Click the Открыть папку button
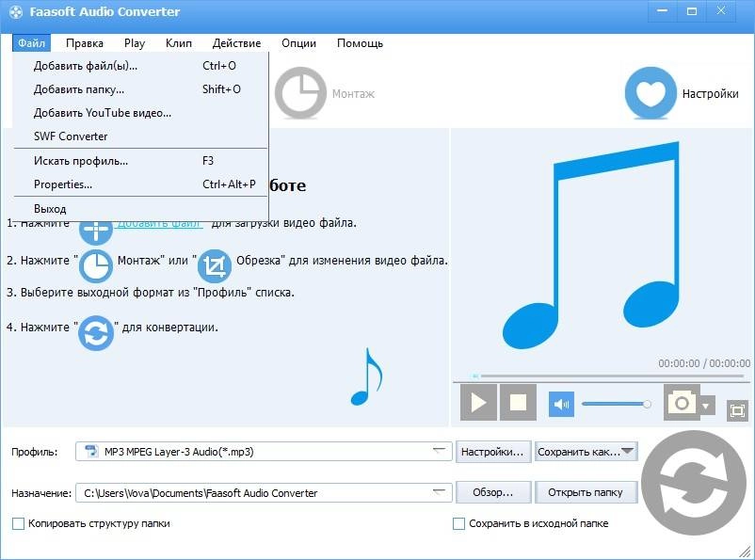Screen dimensions: 755x560 pos(586,492)
